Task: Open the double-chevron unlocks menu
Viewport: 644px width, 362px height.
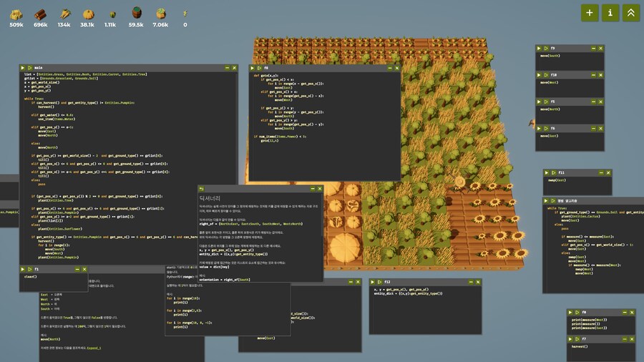Action: [631, 12]
